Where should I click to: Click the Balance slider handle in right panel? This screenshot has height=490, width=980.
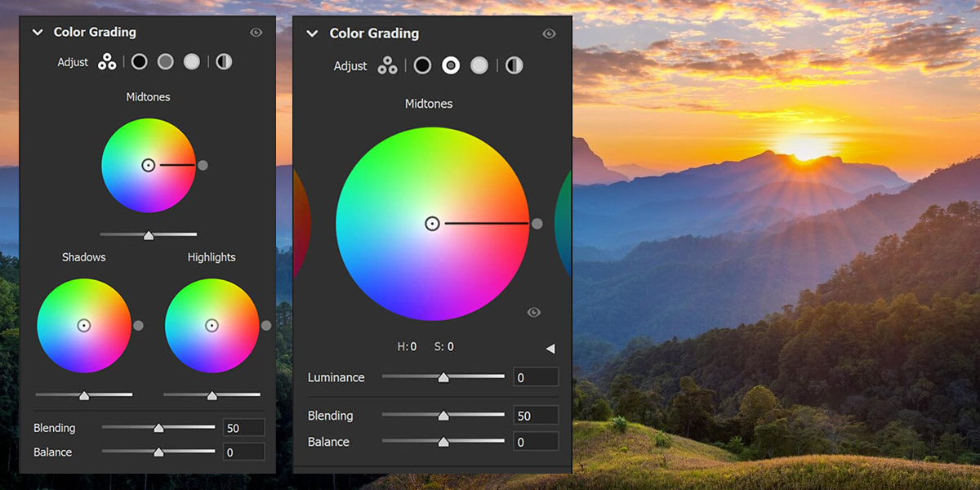pos(443,442)
